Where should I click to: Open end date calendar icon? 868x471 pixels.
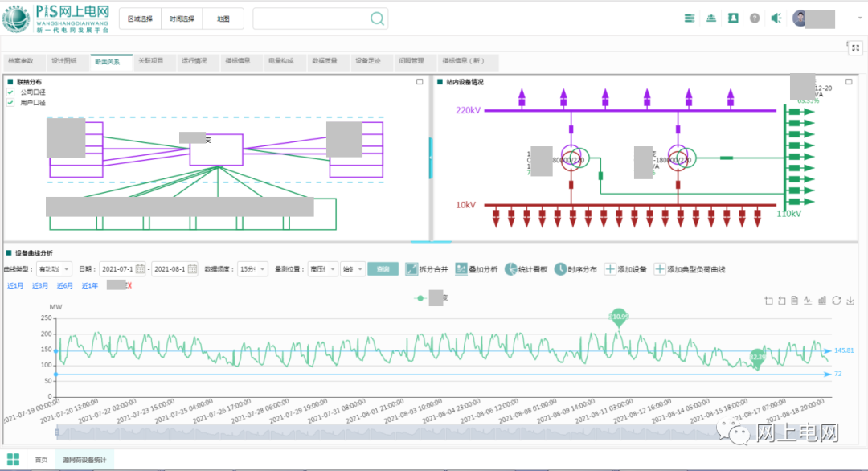tap(192, 269)
